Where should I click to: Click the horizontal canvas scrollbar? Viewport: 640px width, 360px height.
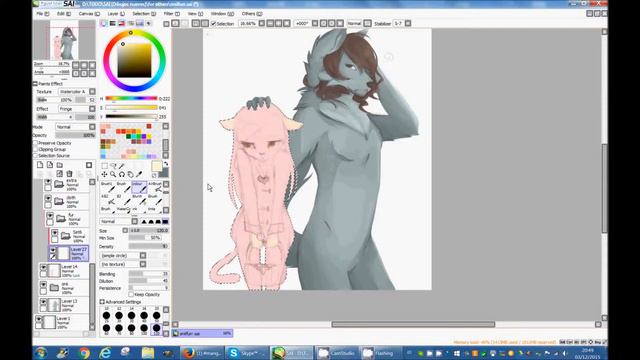(413, 324)
